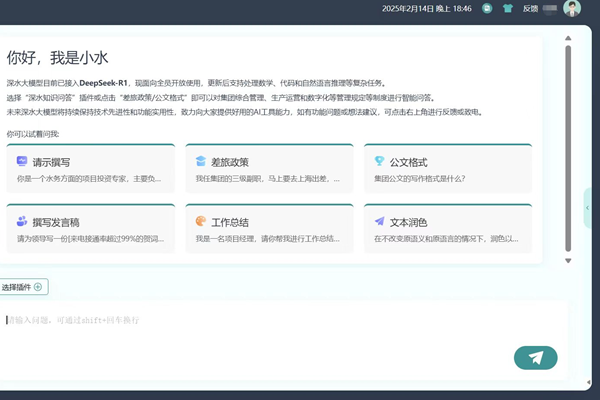Click the document icon in top bar
The image size is (600, 400).
click(487, 8)
